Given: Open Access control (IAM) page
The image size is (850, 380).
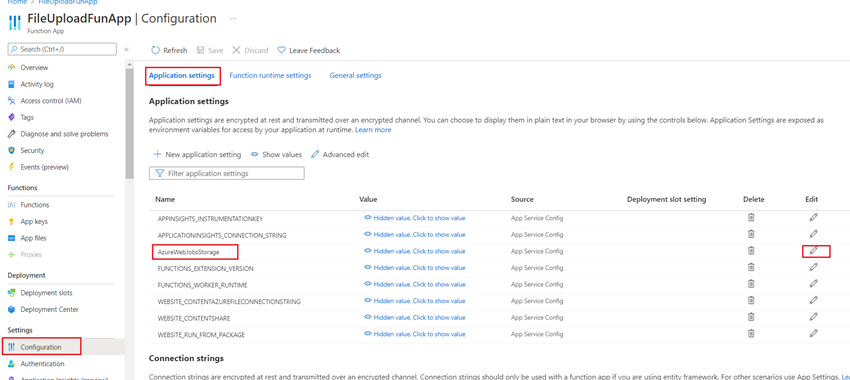Looking at the screenshot, I should (44, 100).
